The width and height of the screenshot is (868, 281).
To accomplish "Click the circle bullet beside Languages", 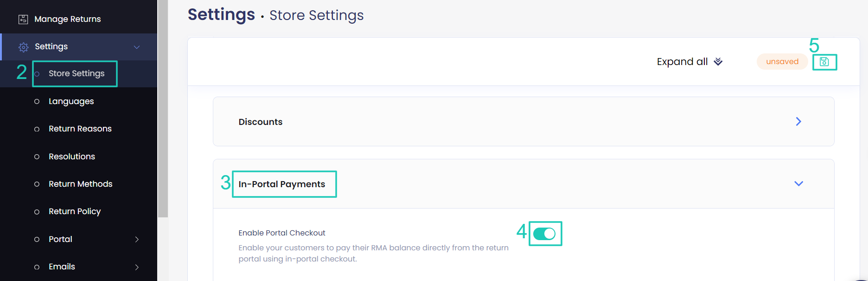I will (x=37, y=101).
